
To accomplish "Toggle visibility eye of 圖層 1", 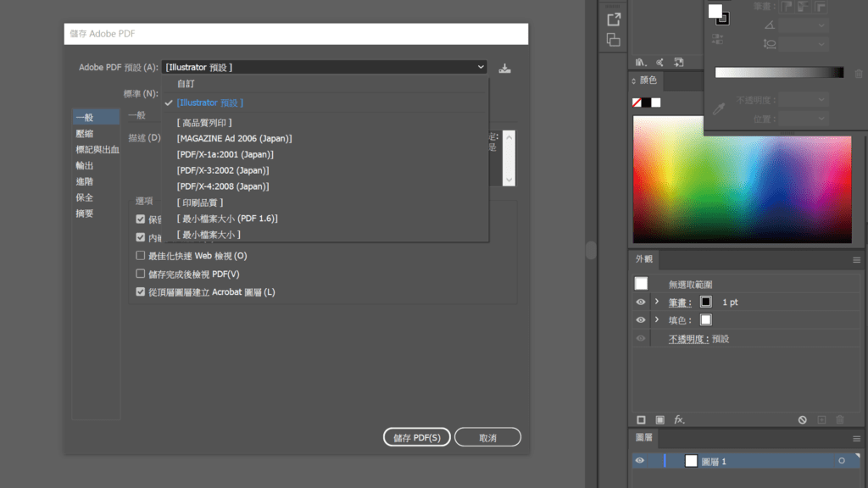I will pyautogui.click(x=640, y=461).
